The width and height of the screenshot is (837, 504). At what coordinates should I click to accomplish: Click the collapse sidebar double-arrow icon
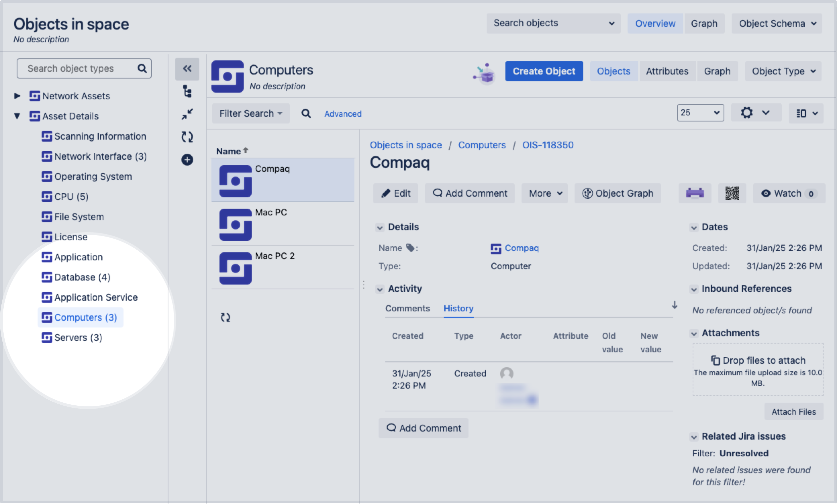pyautogui.click(x=186, y=68)
